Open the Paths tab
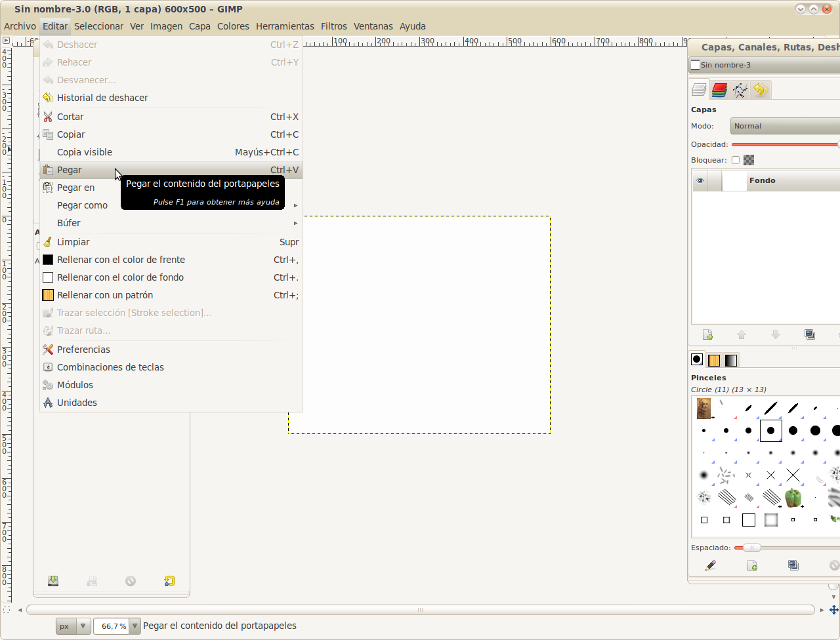 coord(740,90)
